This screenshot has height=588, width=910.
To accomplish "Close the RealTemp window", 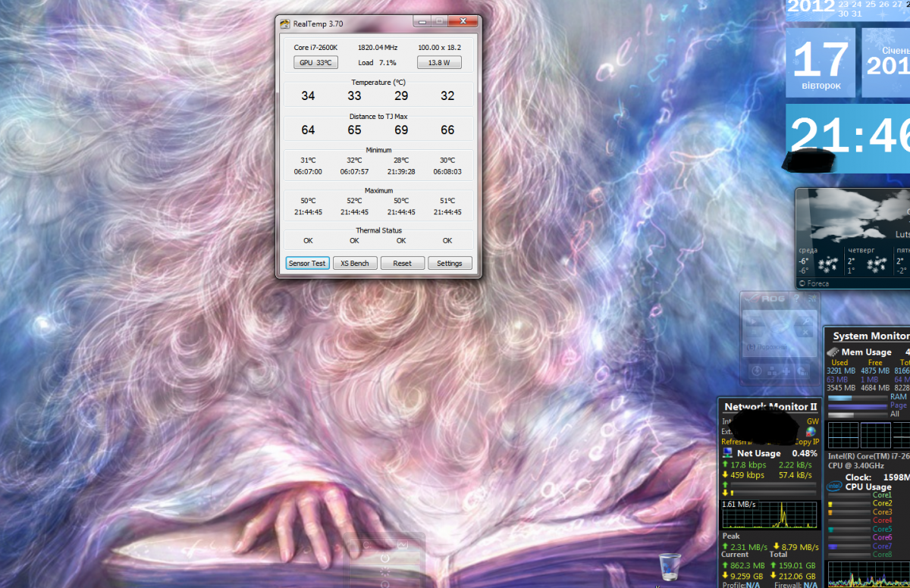I will tap(462, 21).
